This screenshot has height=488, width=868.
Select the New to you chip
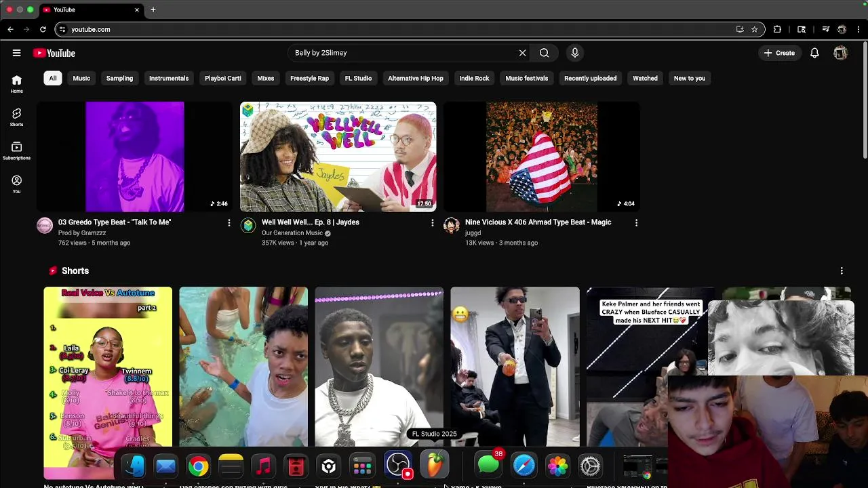click(690, 78)
